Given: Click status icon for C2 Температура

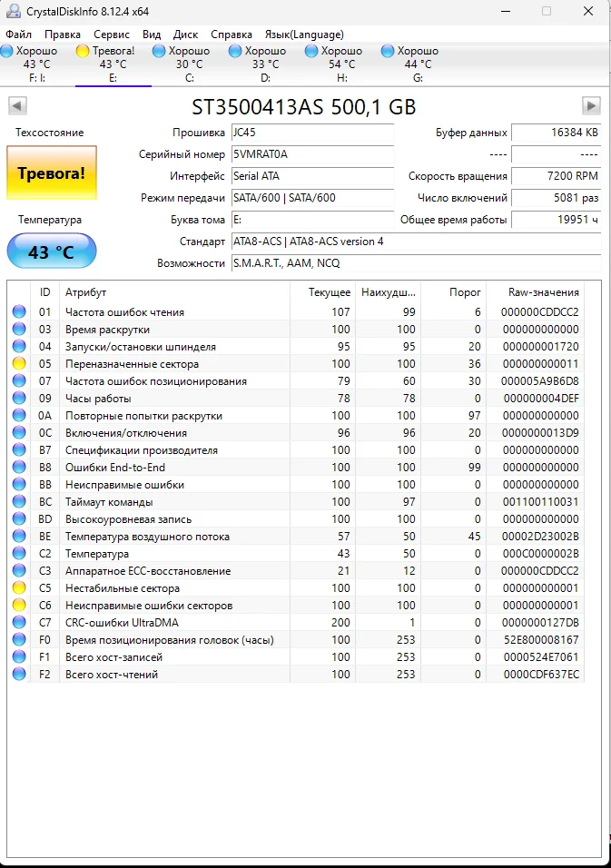Looking at the screenshot, I should [19, 554].
